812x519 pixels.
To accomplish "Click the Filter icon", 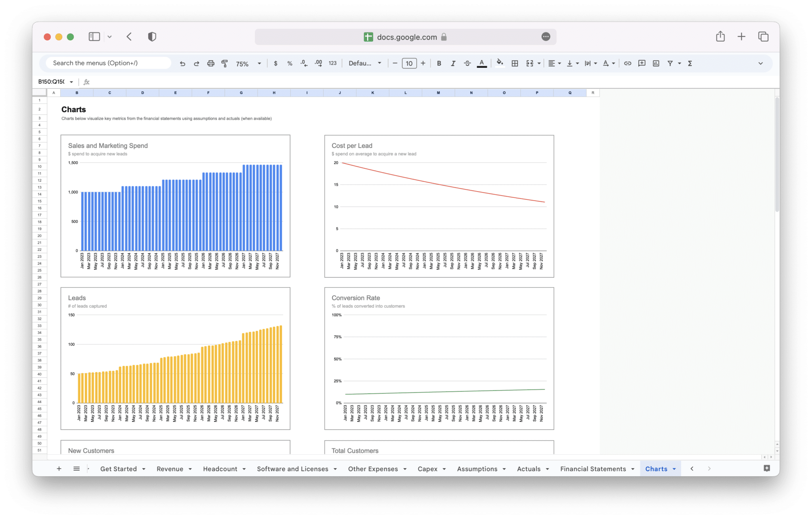I will (x=670, y=63).
